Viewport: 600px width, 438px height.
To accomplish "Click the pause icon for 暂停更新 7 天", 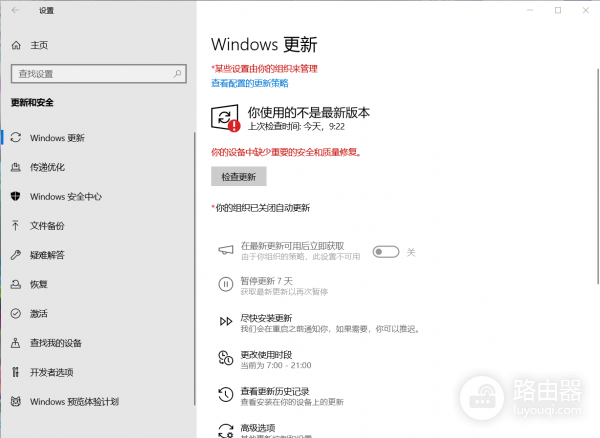I will pyautogui.click(x=226, y=284).
